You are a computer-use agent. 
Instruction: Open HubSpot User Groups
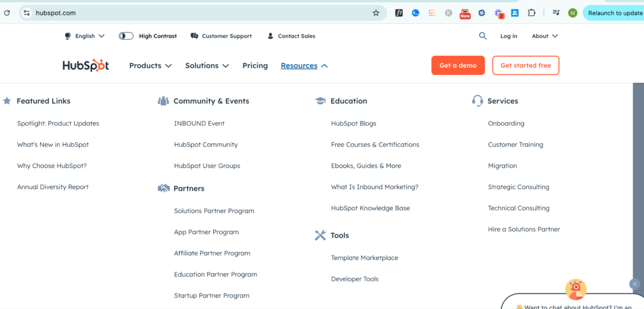[207, 166]
